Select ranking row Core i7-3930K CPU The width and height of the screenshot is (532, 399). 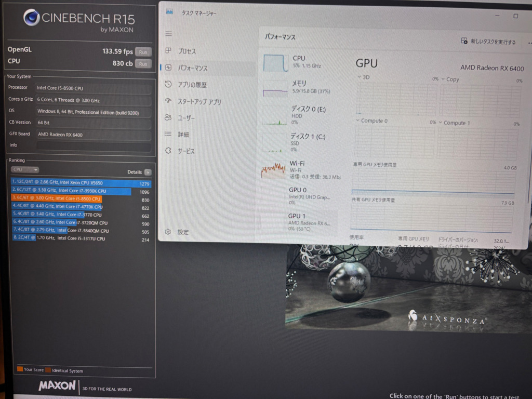[x=81, y=191]
